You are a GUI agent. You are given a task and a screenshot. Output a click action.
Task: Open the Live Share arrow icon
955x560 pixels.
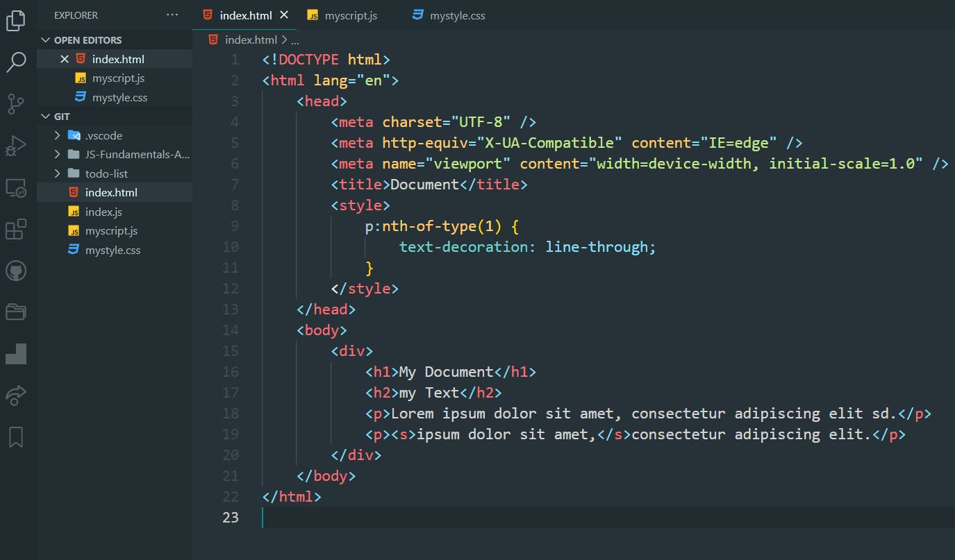click(x=16, y=396)
